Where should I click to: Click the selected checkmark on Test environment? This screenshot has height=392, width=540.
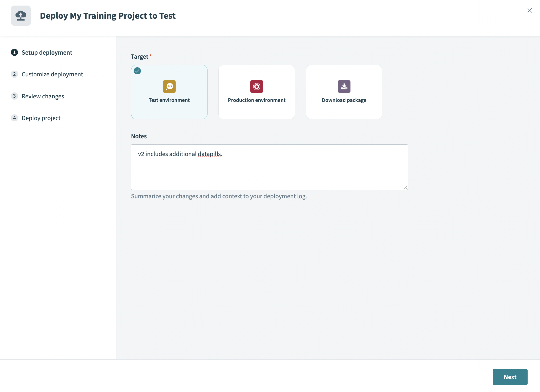[x=137, y=71]
